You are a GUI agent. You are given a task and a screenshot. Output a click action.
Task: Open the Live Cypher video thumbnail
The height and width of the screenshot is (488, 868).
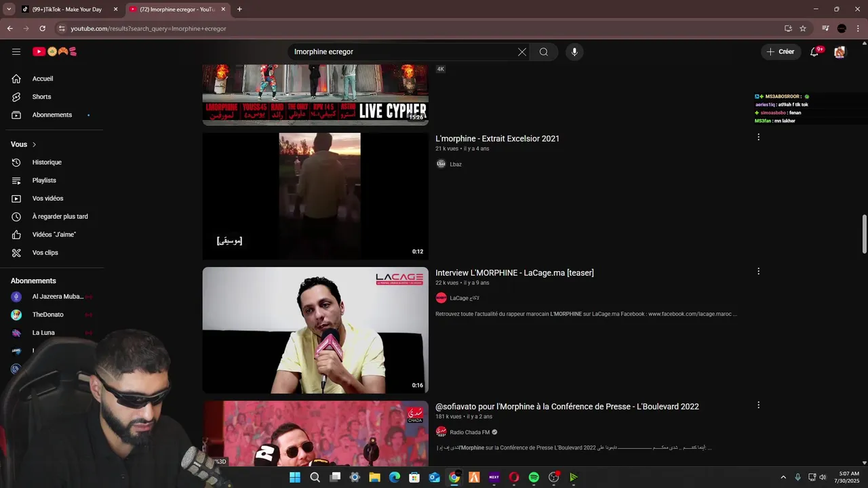point(315,95)
